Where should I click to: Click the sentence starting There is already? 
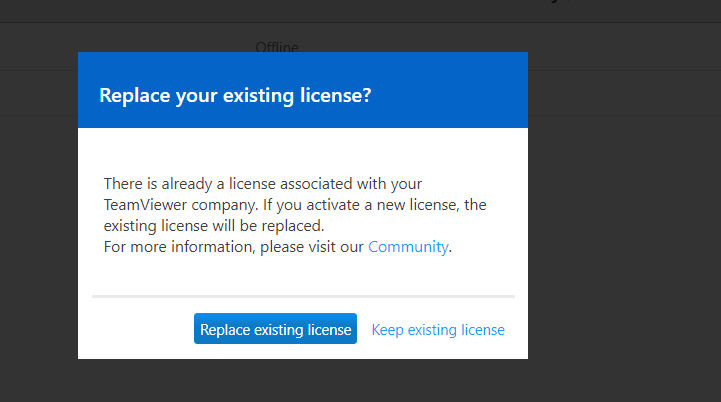pyautogui.click(x=263, y=184)
